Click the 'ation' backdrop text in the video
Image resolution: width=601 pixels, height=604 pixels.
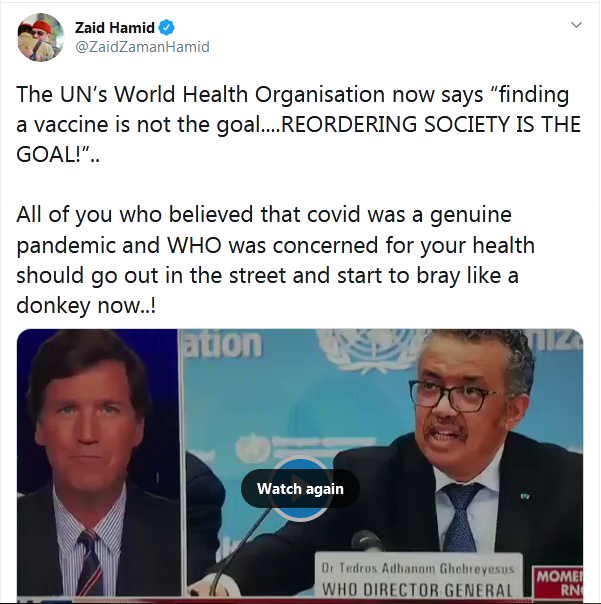(223, 344)
